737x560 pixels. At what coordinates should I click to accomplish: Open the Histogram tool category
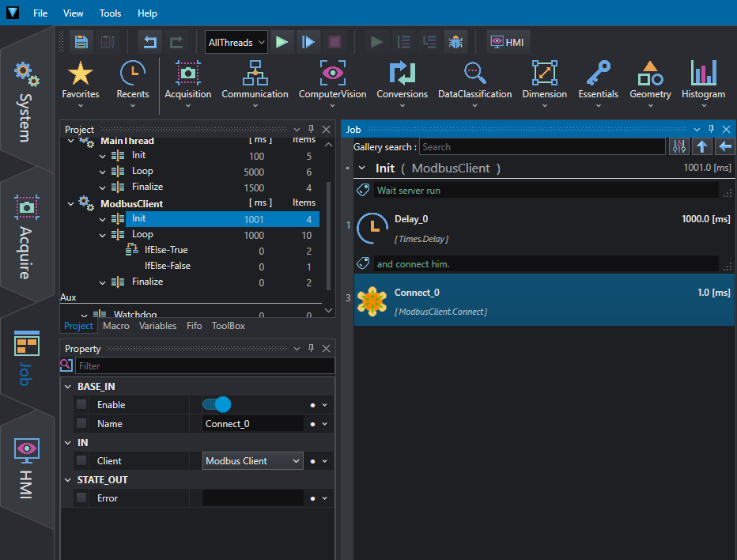[x=703, y=84]
